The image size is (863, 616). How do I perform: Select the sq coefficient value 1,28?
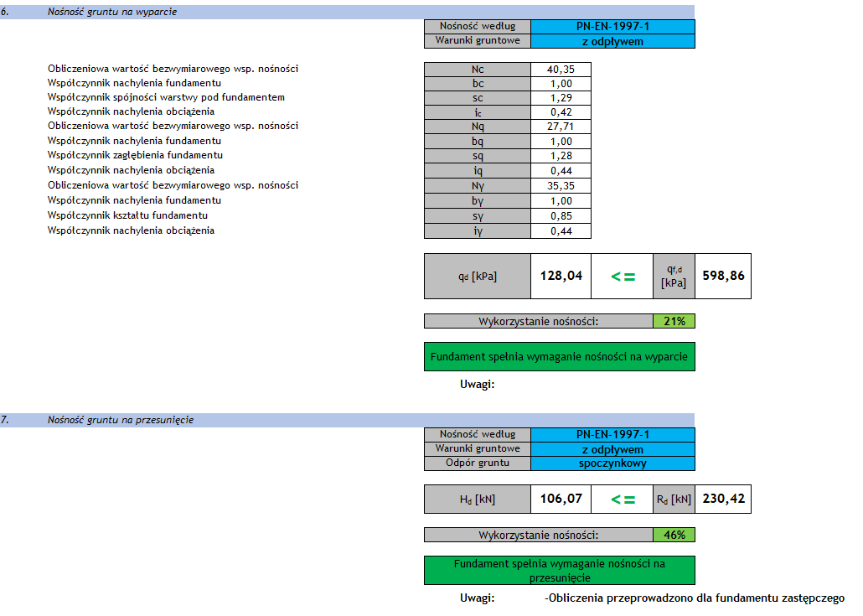coord(561,157)
